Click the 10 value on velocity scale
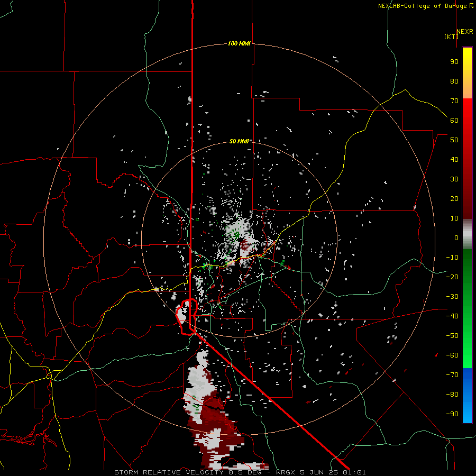This screenshot has height=476, width=476. point(454,218)
